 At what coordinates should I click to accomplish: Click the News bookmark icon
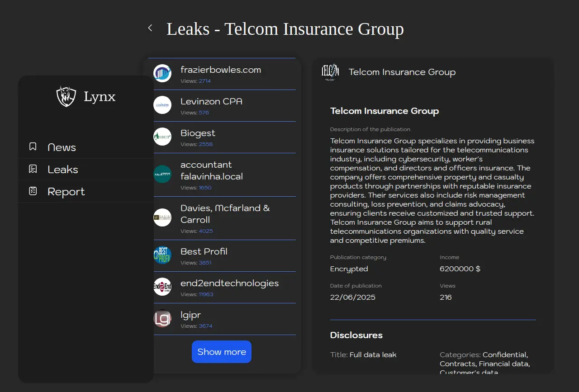coord(33,147)
